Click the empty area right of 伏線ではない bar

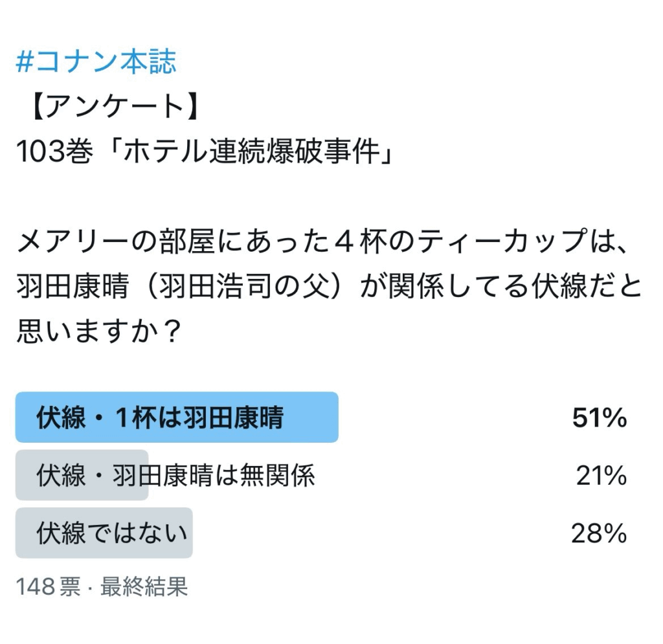coord(376,533)
